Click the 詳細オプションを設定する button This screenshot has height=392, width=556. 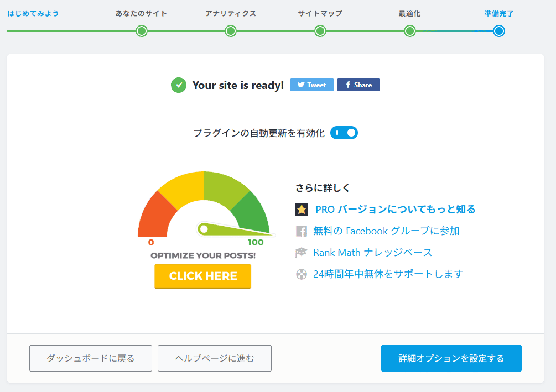pos(451,358)
